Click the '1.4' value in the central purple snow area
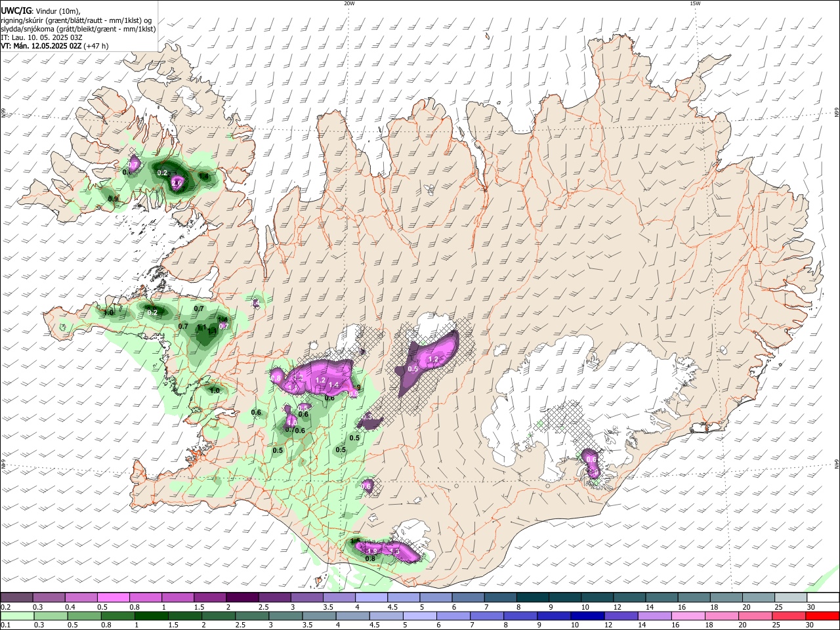Image resolution: width=840 pixels, height=630 pixels. click(x=333, y=385)
